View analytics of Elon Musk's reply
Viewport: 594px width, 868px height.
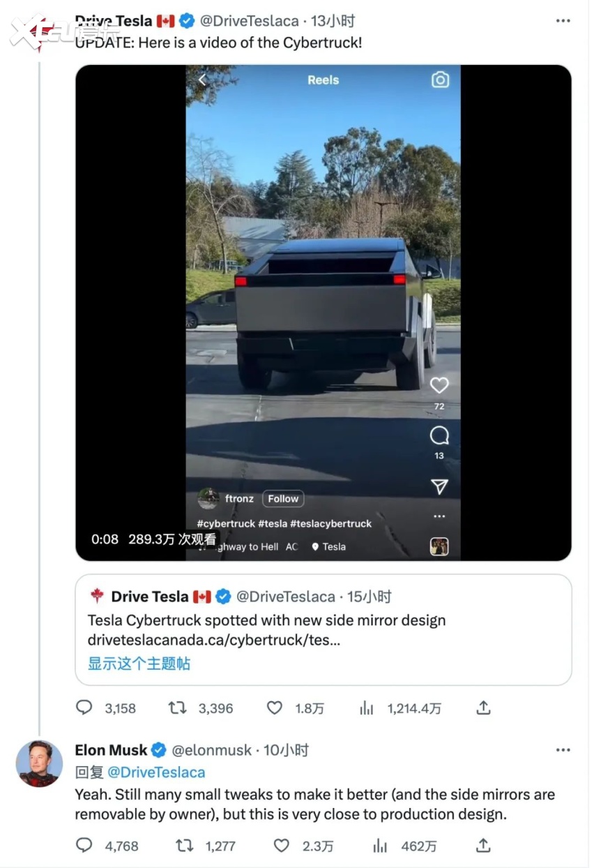point(381,846)
